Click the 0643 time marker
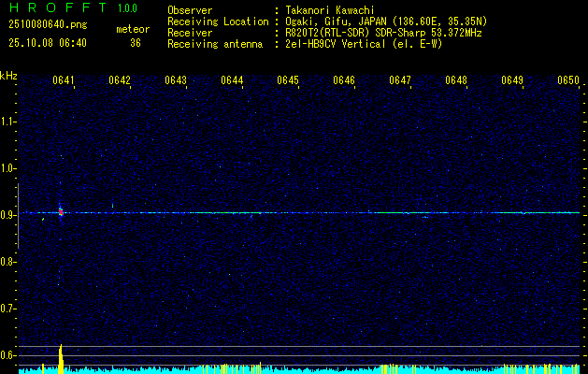The height and width of the screenshot is (374, 588). click(x=176, y=80)
